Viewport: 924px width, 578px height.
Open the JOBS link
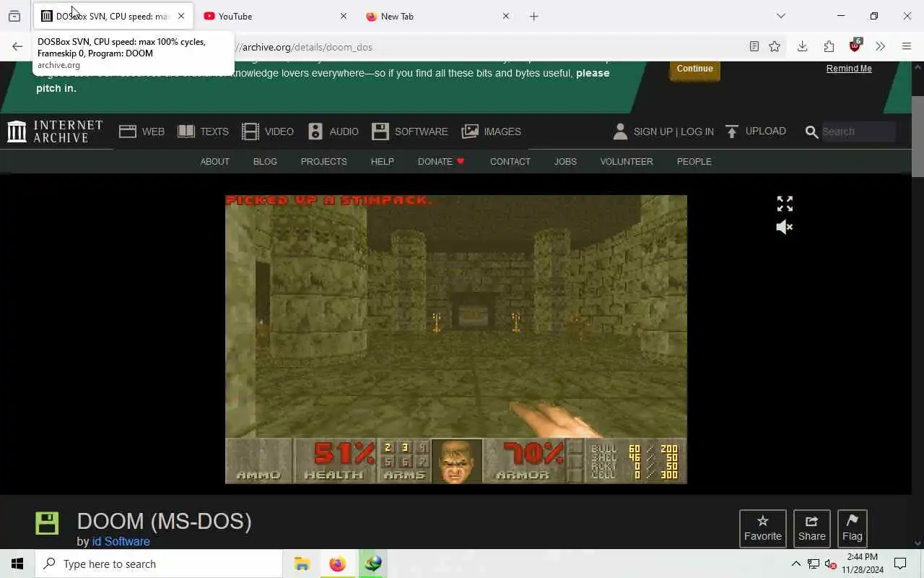pyautogui.click(x=565, y=162)
